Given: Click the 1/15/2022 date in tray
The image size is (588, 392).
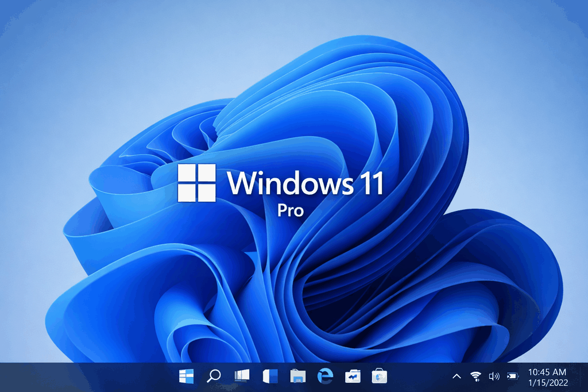Looking at the screenshot, I should 547,382.
